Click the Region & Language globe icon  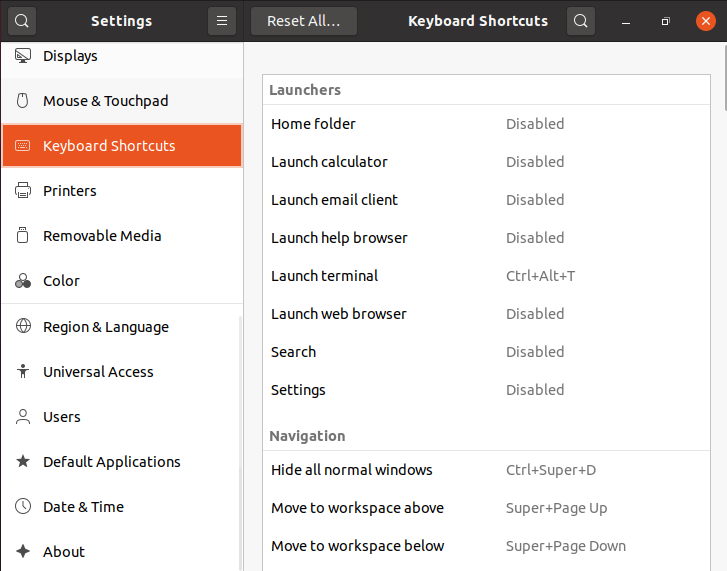[x=23, y=327]
